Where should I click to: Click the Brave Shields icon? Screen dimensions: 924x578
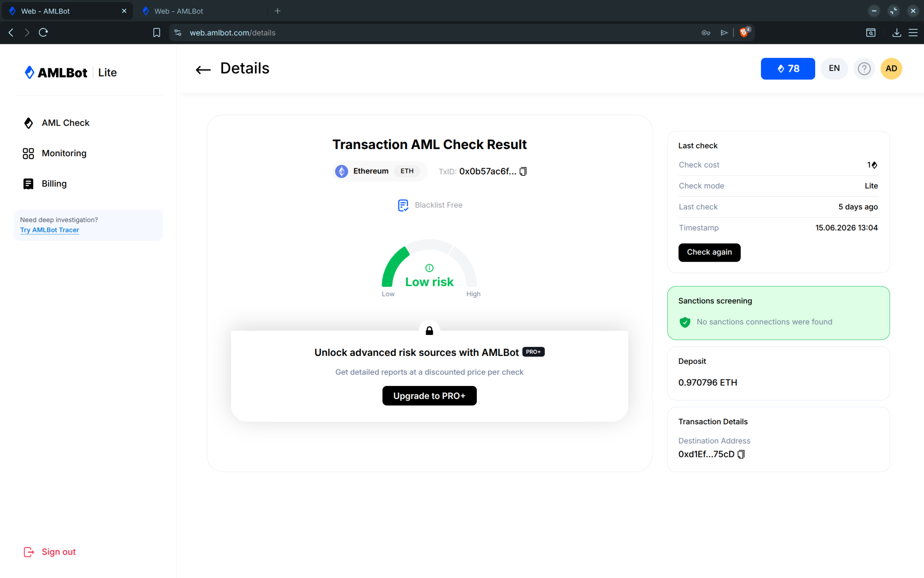[x=744, y=33]
